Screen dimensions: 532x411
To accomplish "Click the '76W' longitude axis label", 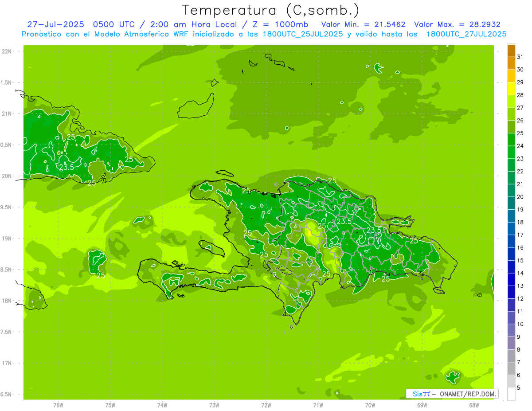I will (58, 405).
